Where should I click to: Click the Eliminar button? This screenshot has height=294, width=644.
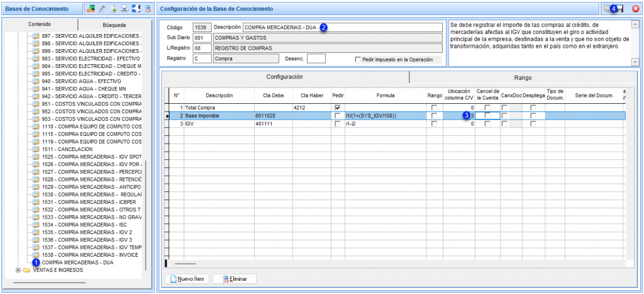tap(235, 279)
